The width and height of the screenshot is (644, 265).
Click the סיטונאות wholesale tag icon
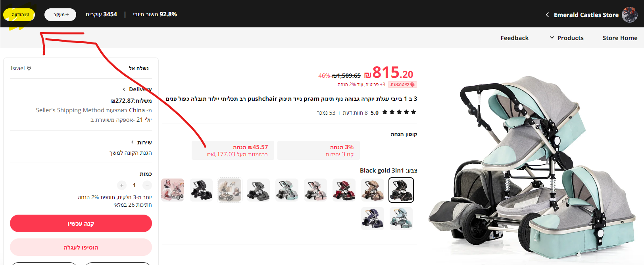tap(412, 84)
